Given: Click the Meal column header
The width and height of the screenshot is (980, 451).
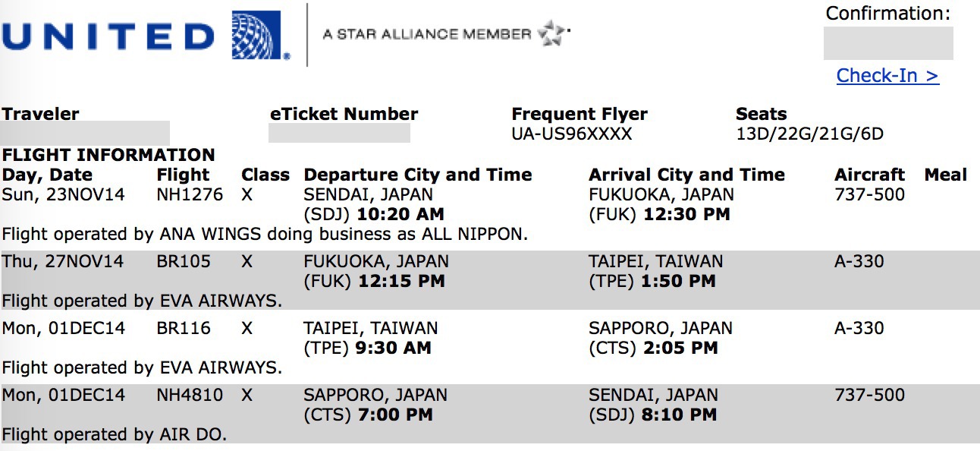Looking at the screenshot, I should (x=945, y=175).
